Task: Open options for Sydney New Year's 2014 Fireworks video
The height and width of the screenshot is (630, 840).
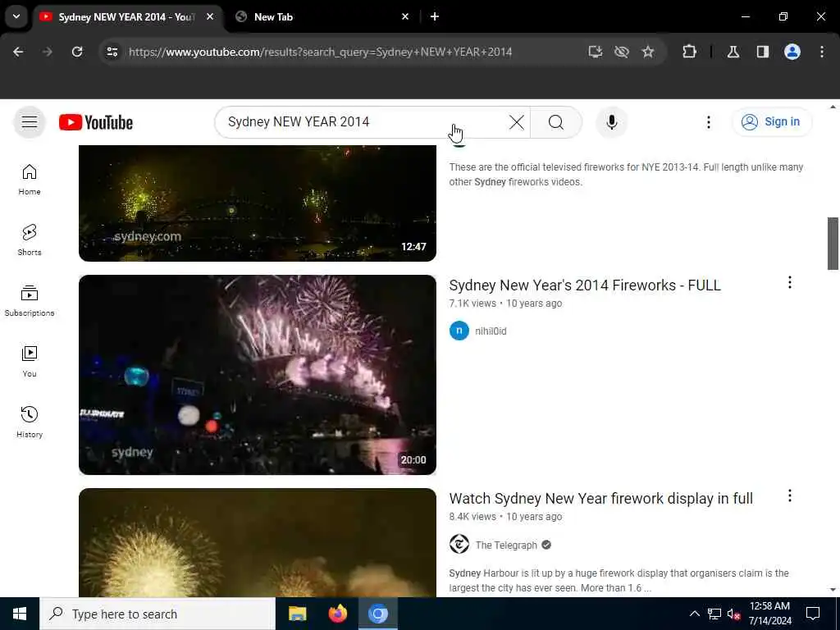Action: pos(789,283)
